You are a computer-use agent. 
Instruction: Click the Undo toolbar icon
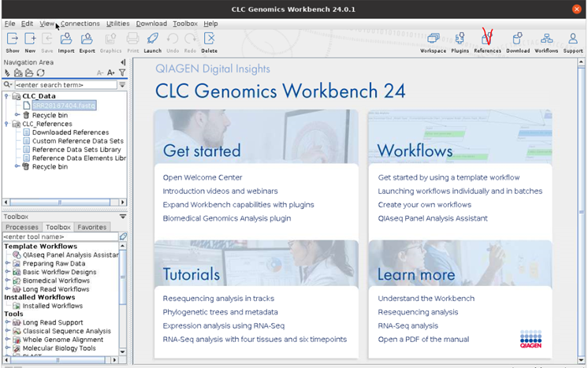(x=173, y=39)
